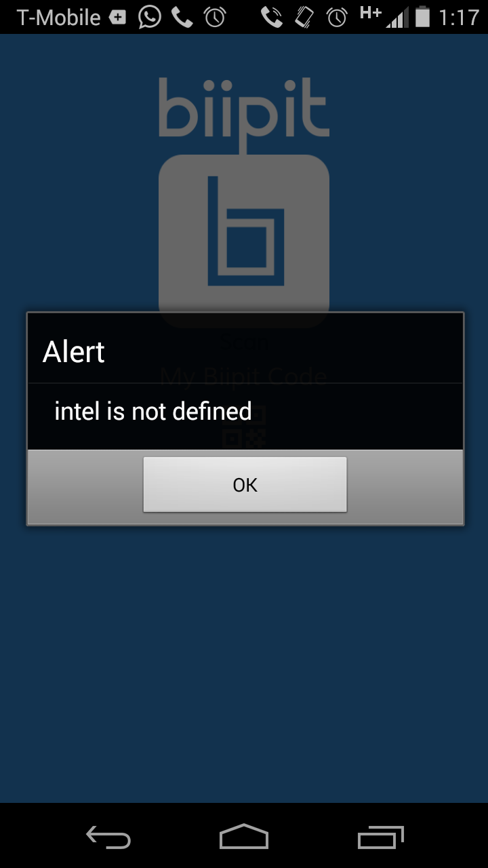Tap the QR code icon behind the dialog
The width and height of the screenshot is (488, 868).
coord(244,427)
